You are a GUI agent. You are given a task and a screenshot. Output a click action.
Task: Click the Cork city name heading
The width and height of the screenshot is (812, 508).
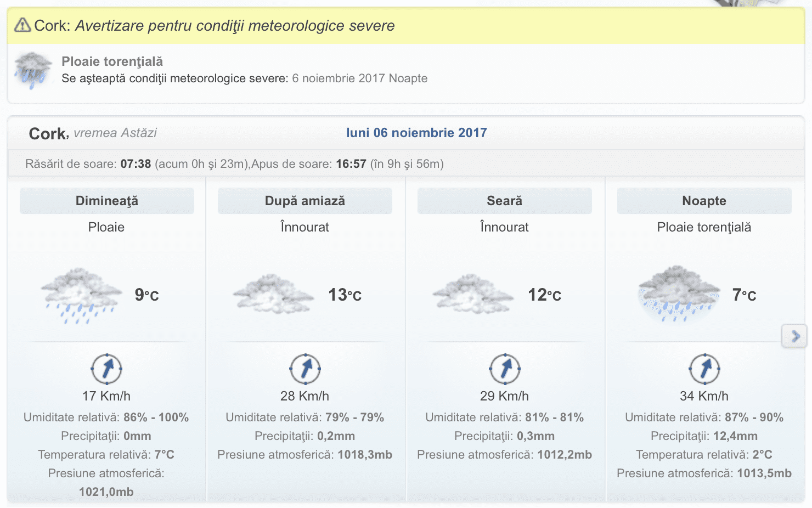[48, 134]
